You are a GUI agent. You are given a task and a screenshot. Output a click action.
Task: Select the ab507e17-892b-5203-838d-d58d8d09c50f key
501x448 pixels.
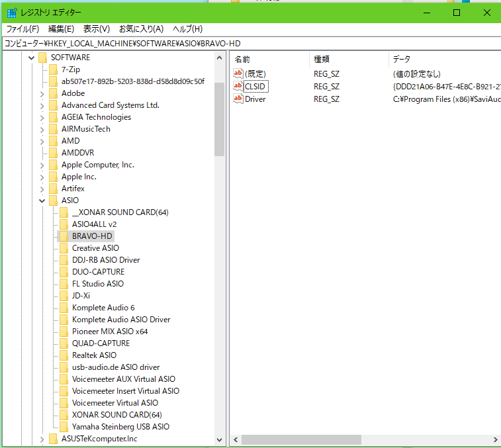click(133, 81)
